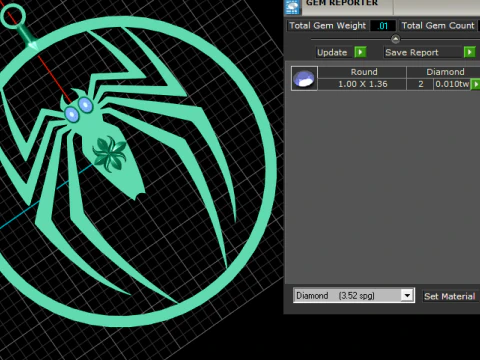Click the gem quantity cell showing 2
480x360 pixels.
click(x=420, y=84)
